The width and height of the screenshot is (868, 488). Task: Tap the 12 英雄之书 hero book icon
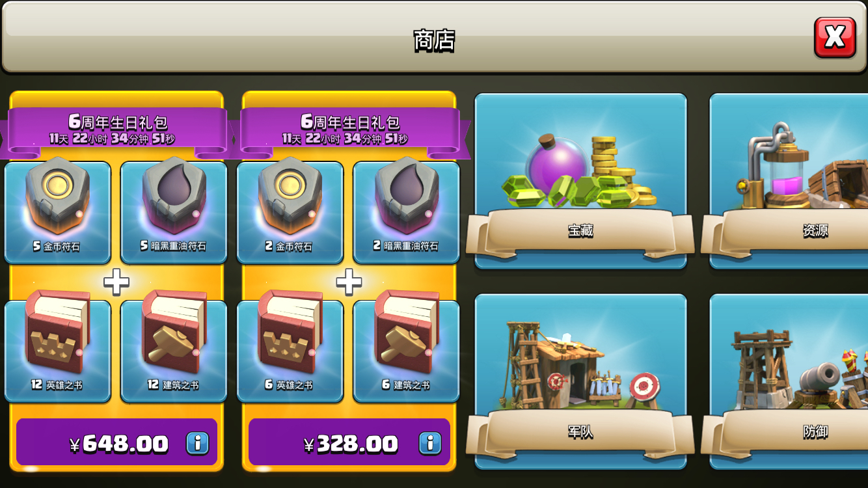tap(57, 351)
